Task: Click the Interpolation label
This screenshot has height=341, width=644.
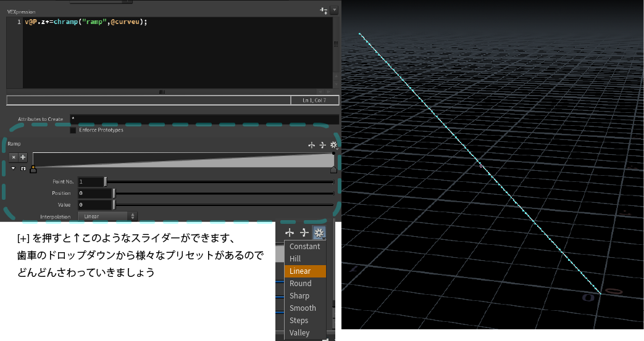Action: pyautogui.click(x=56, y=216)
